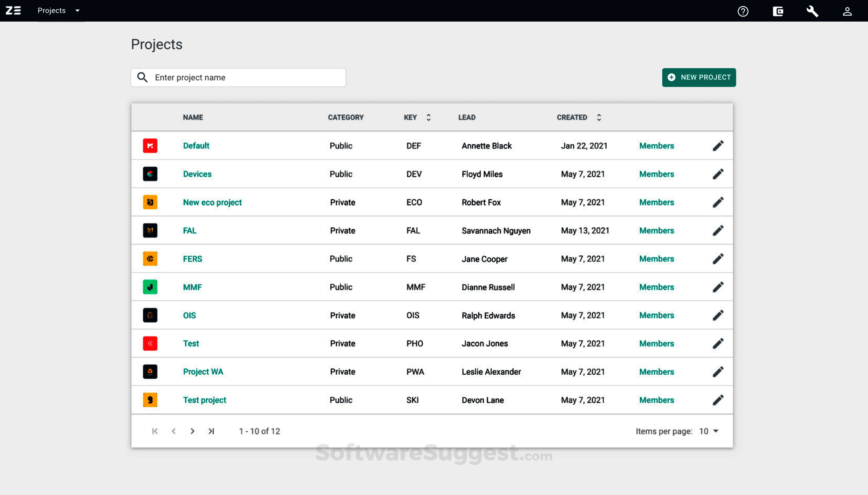The width and height of the screenshot is (868, 495).
Task: Open Members for MMF project
Action: click(656, 287)
